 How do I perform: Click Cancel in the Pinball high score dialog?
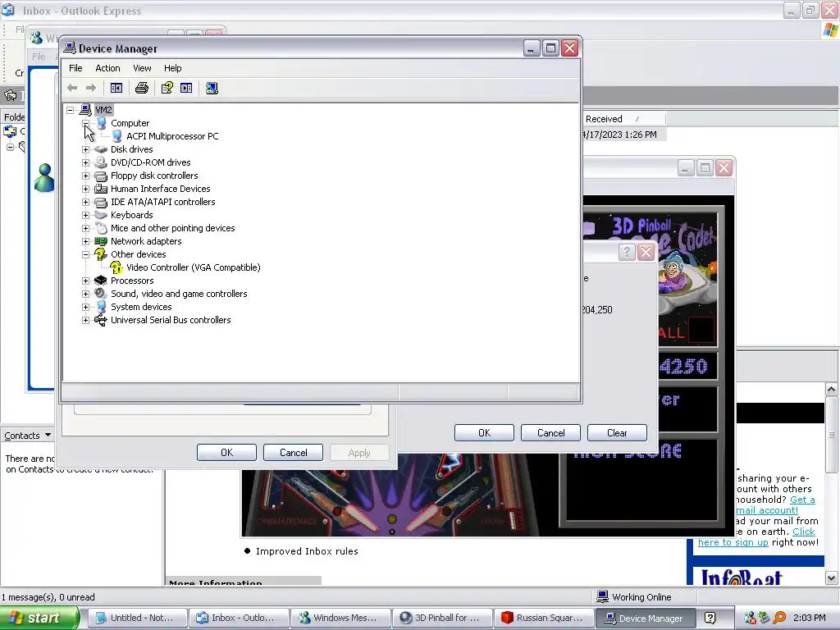coord(550,432)
